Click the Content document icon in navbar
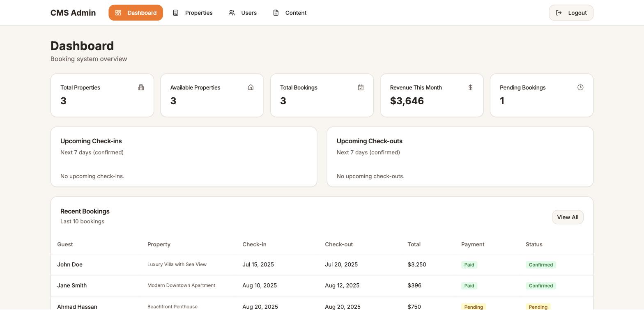 click(x=276, y=13)
